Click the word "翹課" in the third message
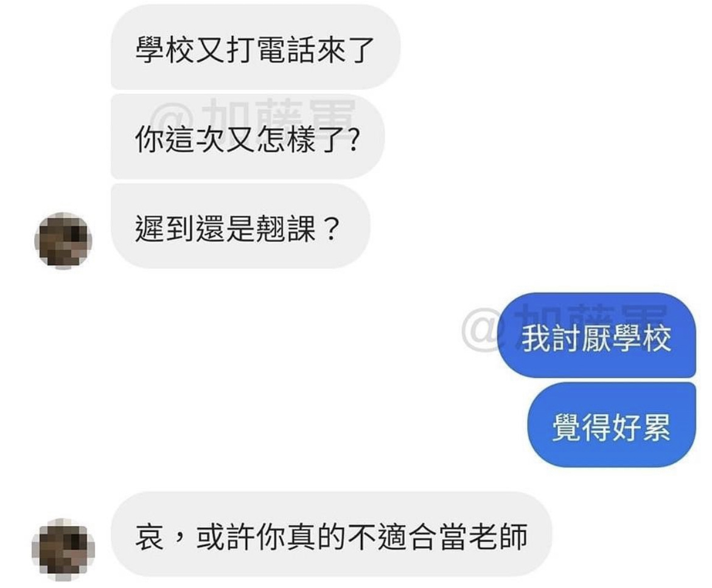Screen dimensions: 712x588 pyautogui.click(x=285, y=227)
